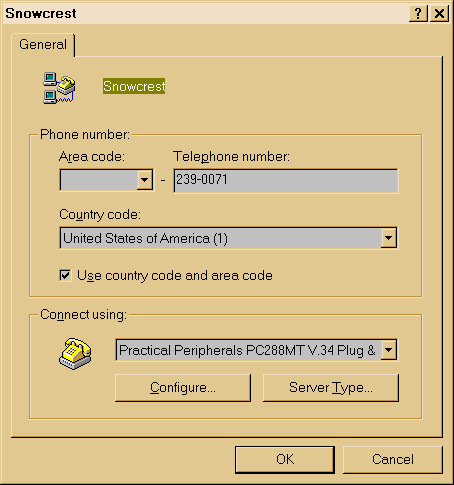The height and width of the screenshot is (485, 454).
Task: Select the General tab
Action: pos(43,45)
